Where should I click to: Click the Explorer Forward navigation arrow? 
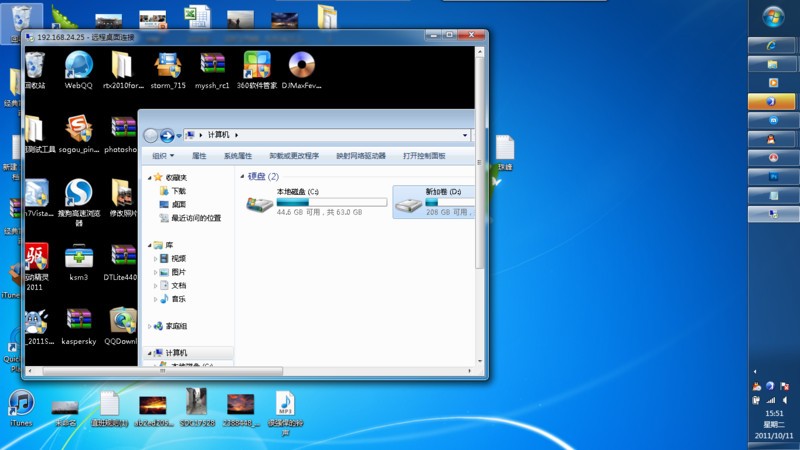click(167, 135)
